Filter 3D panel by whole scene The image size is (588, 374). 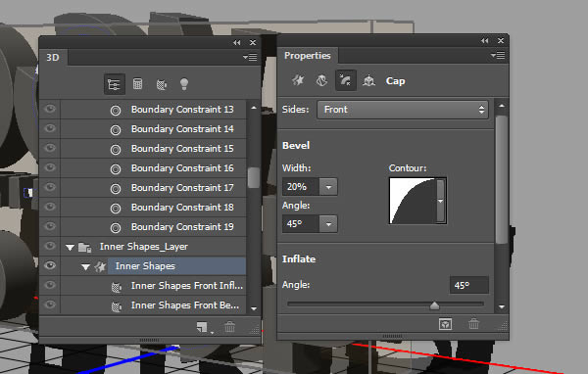pos(114,84)
